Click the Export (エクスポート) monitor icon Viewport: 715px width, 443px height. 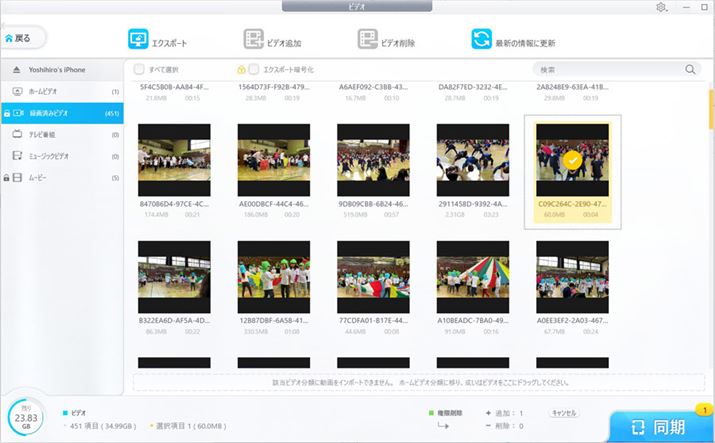point(137,41)
